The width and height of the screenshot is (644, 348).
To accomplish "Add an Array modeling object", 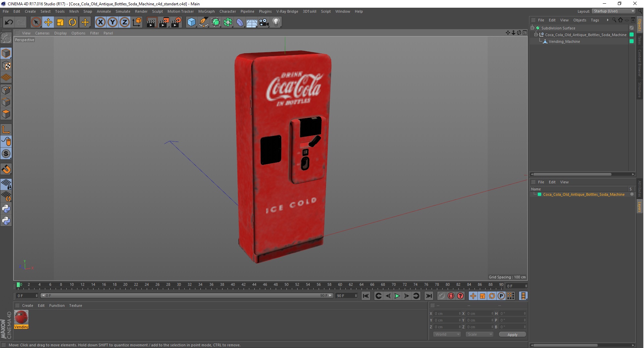I will coord(228,22).
